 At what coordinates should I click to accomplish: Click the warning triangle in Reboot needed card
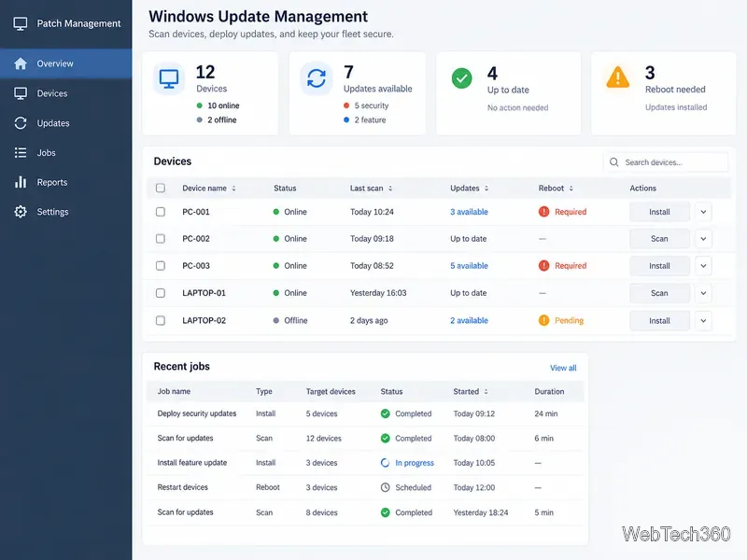617,77
